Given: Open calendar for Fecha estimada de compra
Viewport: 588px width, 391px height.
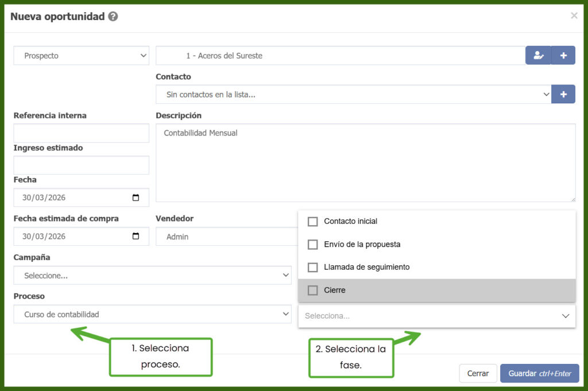Looking at the screenshot, I should click(x=136, y=237).
